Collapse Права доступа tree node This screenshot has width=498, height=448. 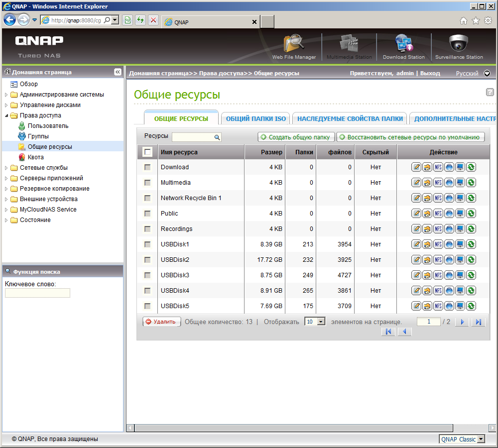(6, 115)
